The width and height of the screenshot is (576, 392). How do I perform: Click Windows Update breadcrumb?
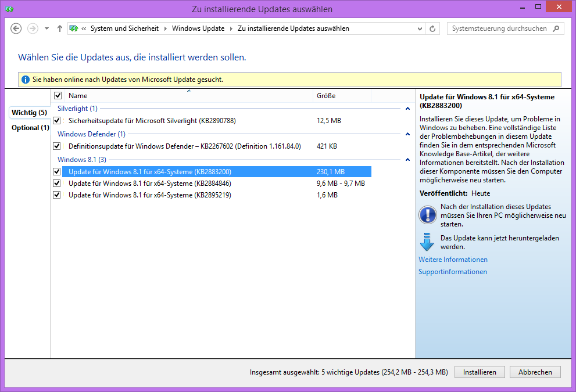point(198,28)
